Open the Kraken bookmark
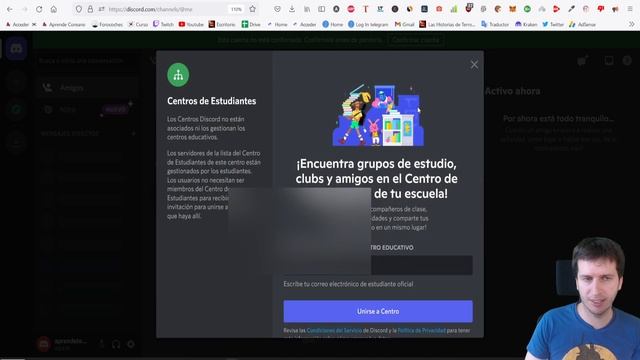The image size is (640, 360). [x=526, y=24]
